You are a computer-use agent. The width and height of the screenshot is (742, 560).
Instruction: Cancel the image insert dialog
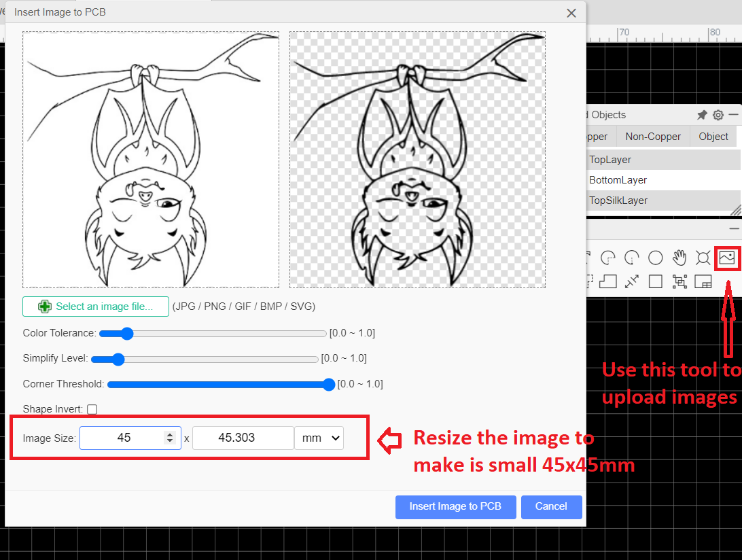(551, 507)
